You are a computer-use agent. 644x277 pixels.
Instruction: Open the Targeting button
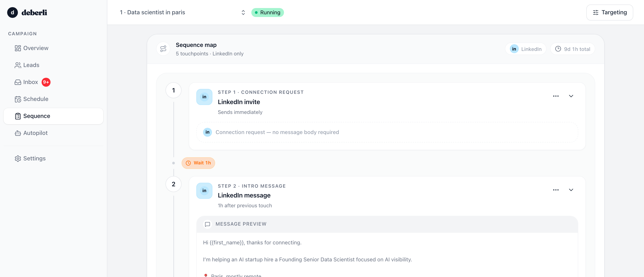pos(610,13)
